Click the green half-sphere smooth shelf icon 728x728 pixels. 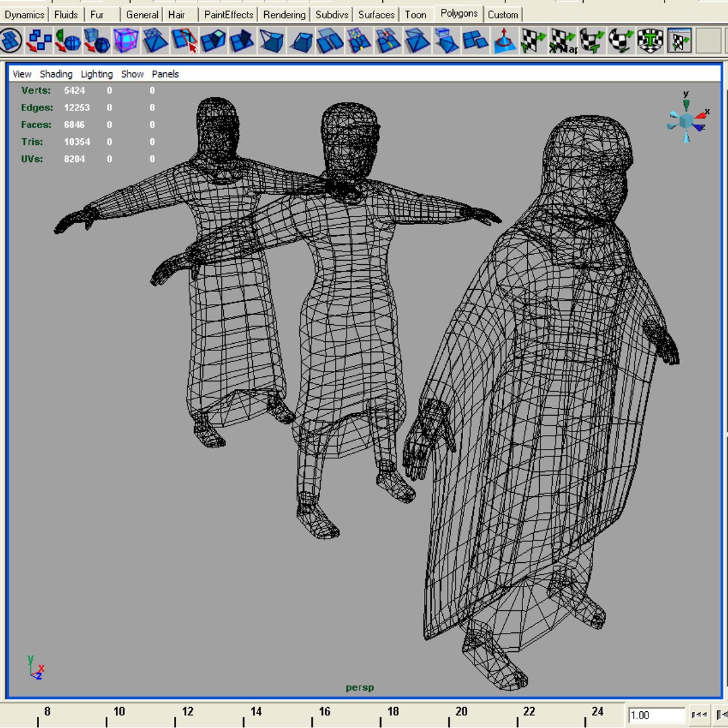point(68,40)
